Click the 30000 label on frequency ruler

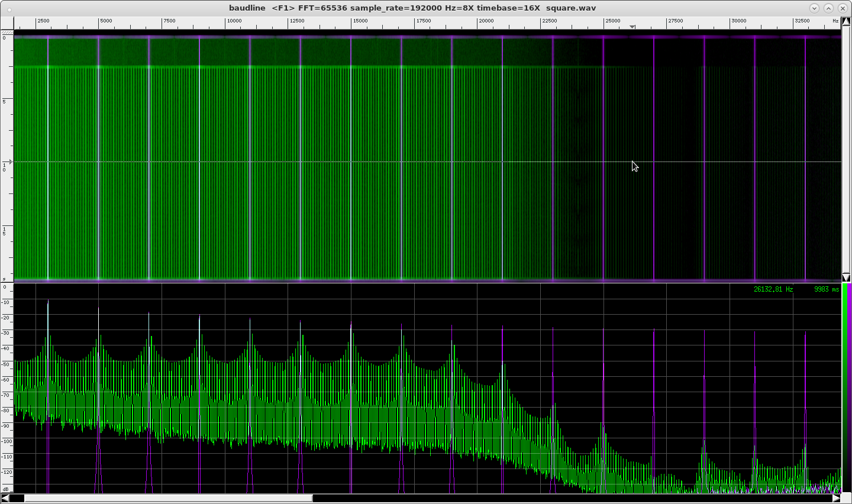(x=739, y=21)
